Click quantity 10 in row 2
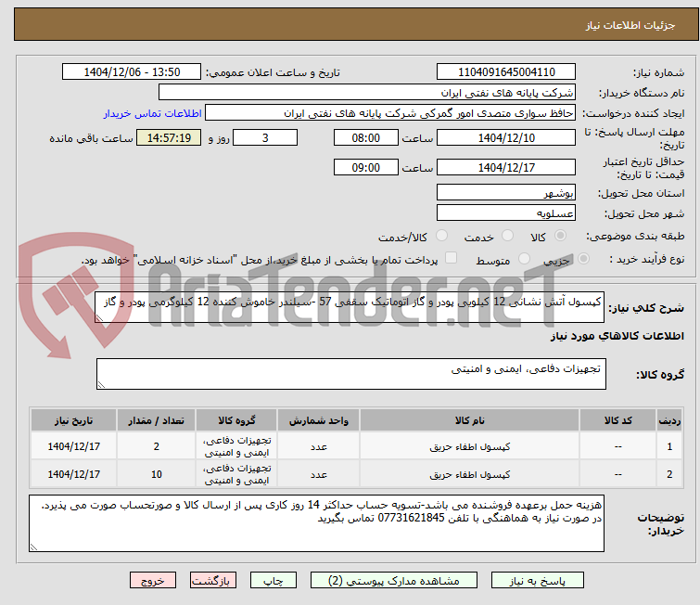 (x=157, y=474)
